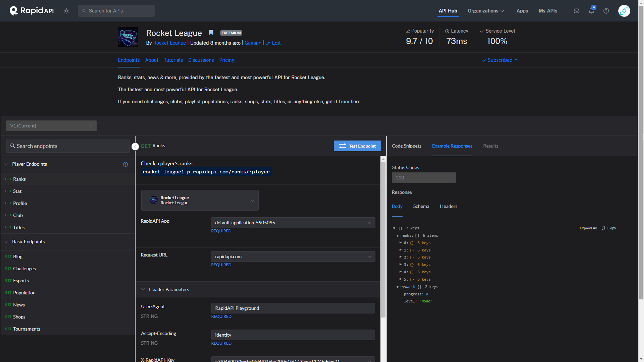Click the Player Endpoints info icon

pyautogui.click(x=125, y=164)
